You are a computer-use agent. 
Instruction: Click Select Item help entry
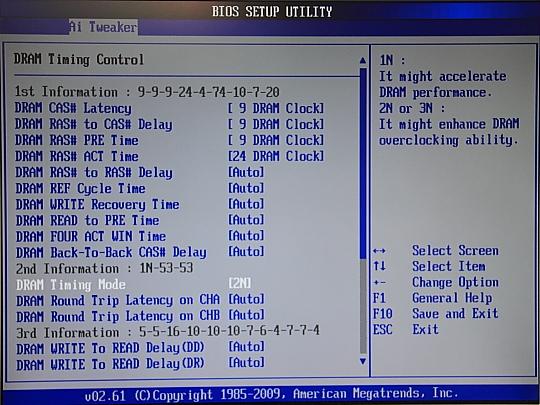[448, 267]
